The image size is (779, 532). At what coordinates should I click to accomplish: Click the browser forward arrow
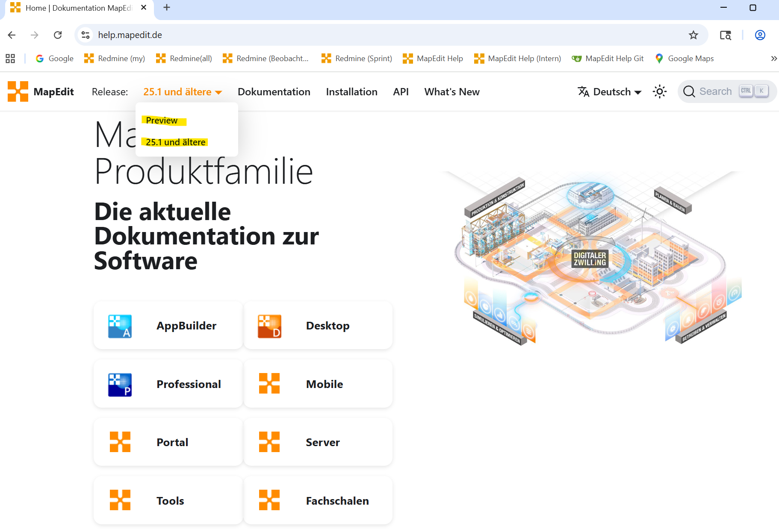(35, 35)
